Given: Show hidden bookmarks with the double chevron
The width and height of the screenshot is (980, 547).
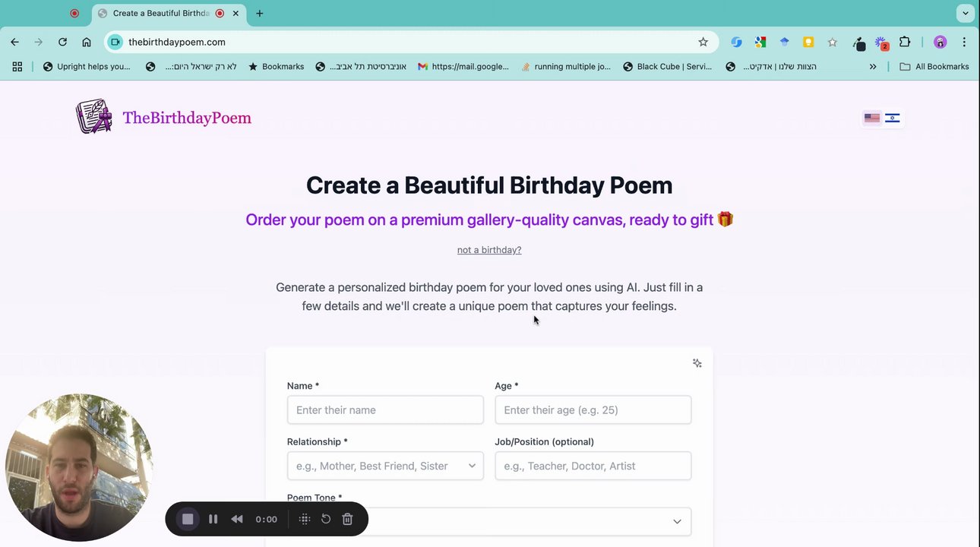Looking at the screenshot, I should click(873, 67).
